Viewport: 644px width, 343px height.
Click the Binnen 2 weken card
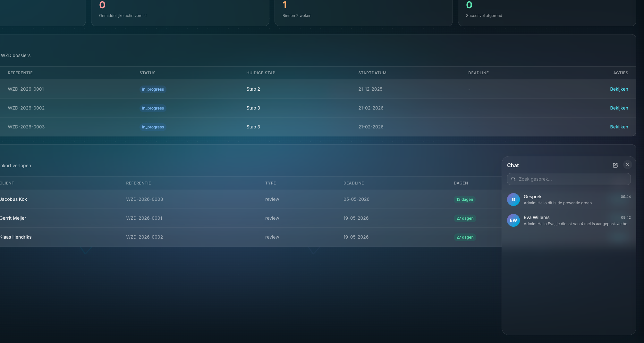[x=363, y=13]
